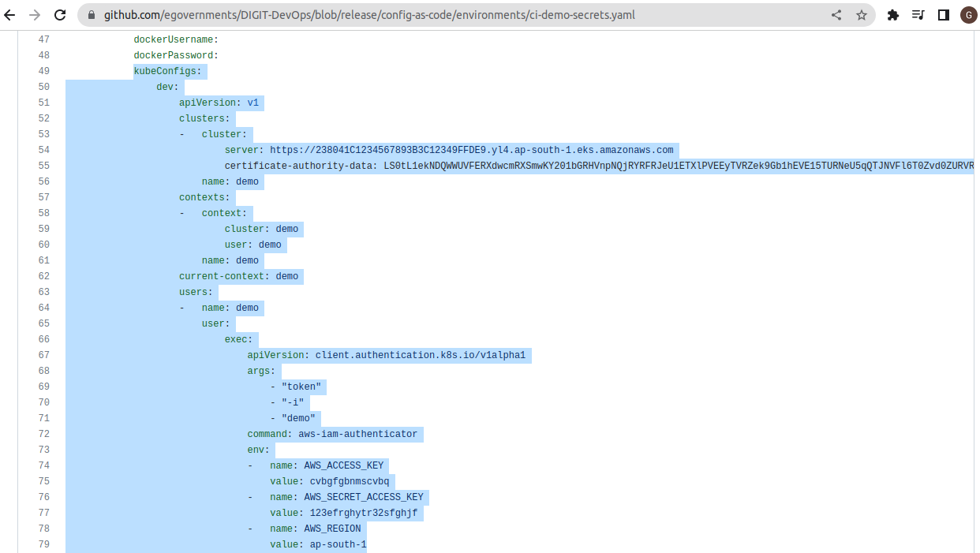Click the browser back arrow

[10, 15]
